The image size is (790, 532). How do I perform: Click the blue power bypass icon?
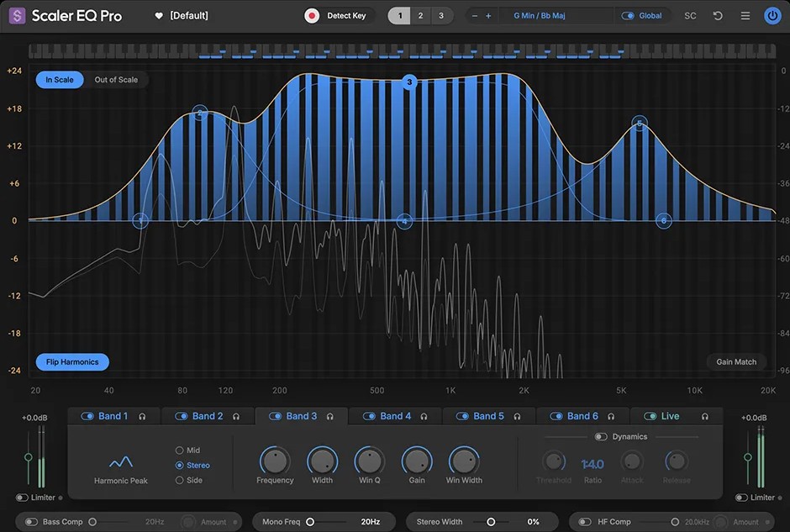(772, 16)
